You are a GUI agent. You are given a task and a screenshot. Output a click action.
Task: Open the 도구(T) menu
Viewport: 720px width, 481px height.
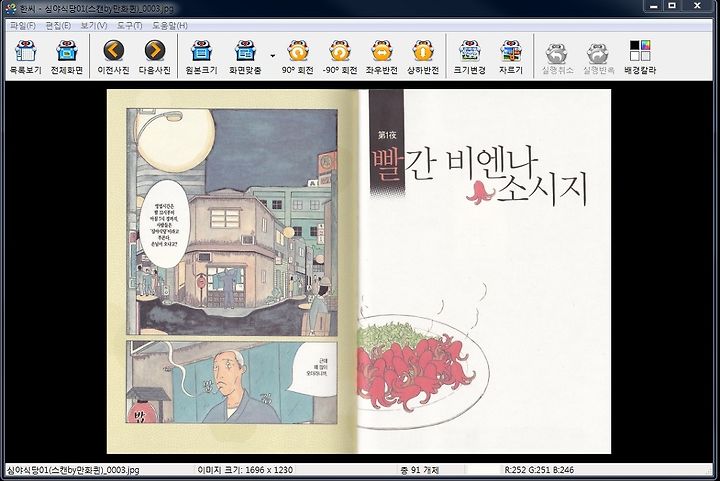(x=129, y=26)
